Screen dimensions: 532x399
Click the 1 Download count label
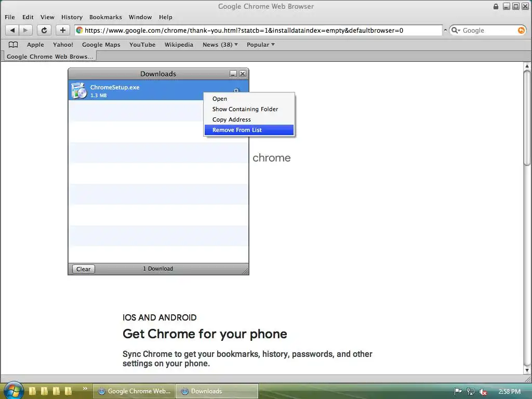[158, 269]
